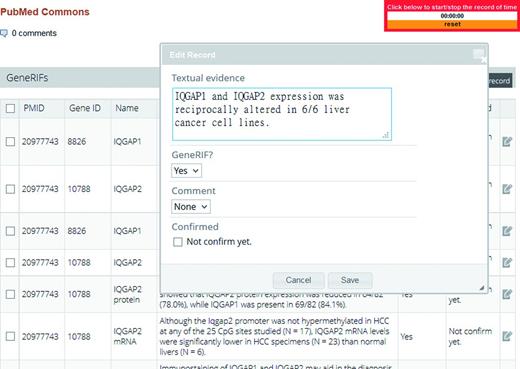This screenshot has width=520, height=369.
Task: Grab the textarea resize handle
Action: 386,135
